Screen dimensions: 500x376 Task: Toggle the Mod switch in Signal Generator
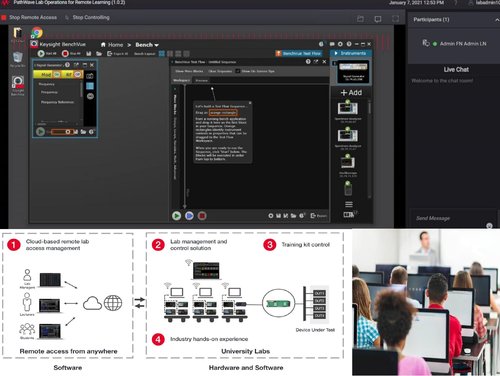point(56,75)
